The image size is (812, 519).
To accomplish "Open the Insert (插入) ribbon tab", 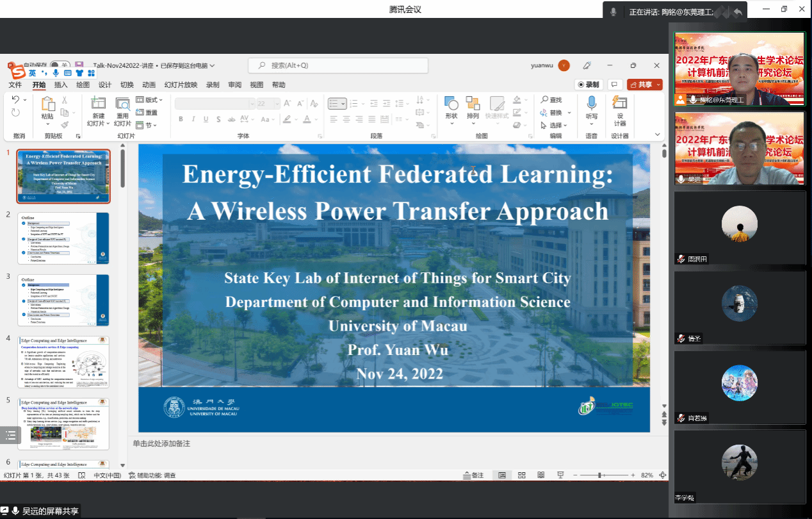I will [x=61, y=85].
